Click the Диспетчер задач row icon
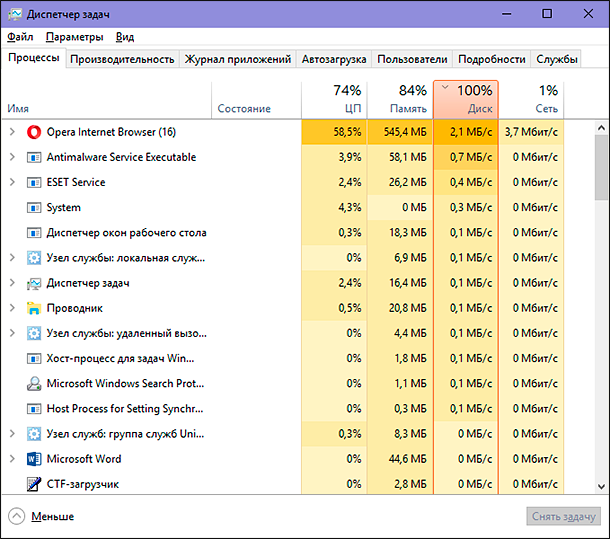This screenshot has height=539, width=610. click(x=34, y=283)
